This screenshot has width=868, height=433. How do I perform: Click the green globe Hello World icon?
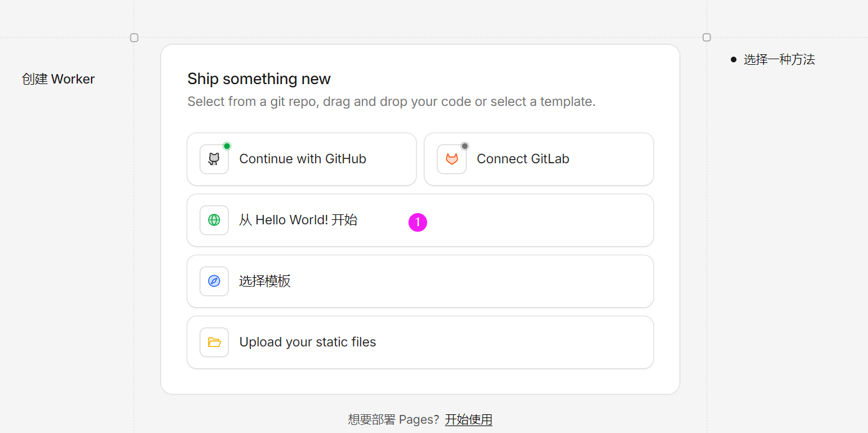[214, 220]
